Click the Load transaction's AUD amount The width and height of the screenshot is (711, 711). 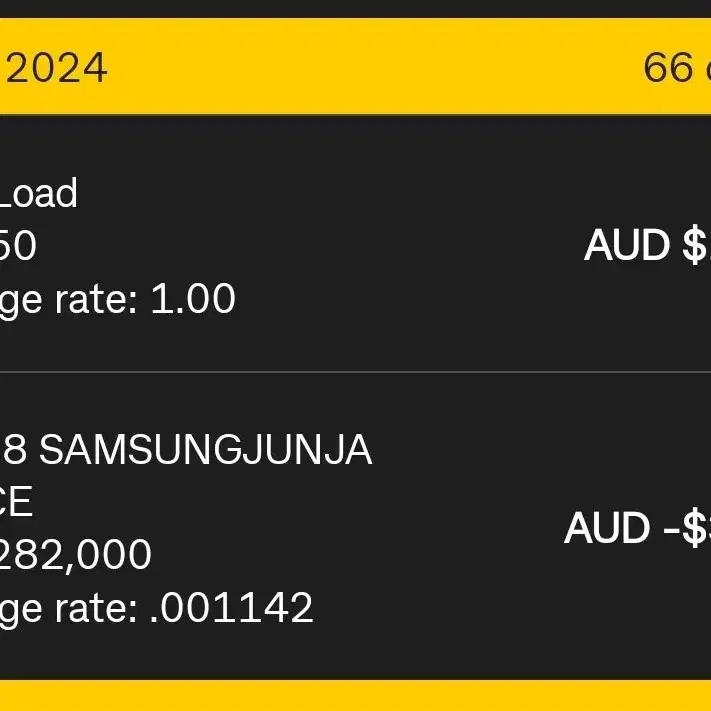click(x=648, y=245)
